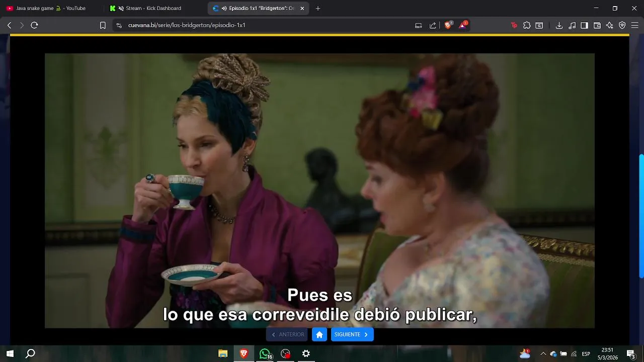Reload the cuevana page
644x362 pixels.
click(34, 25)
